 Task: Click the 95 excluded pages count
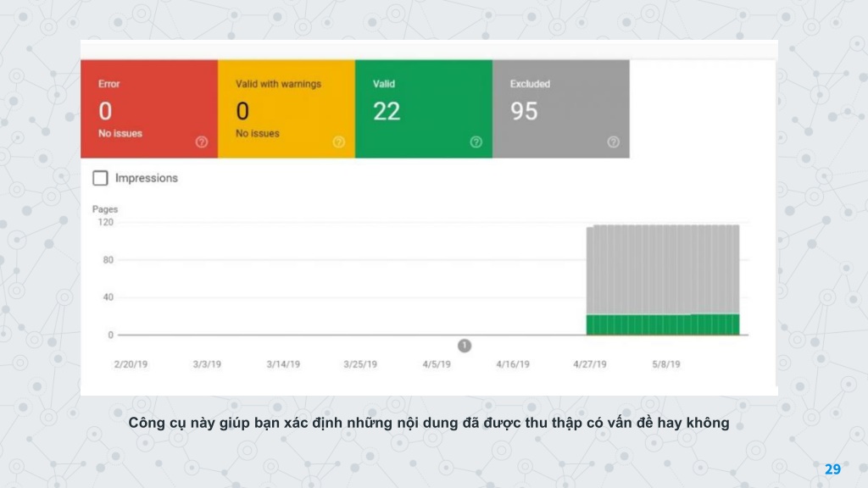[524, 111]
